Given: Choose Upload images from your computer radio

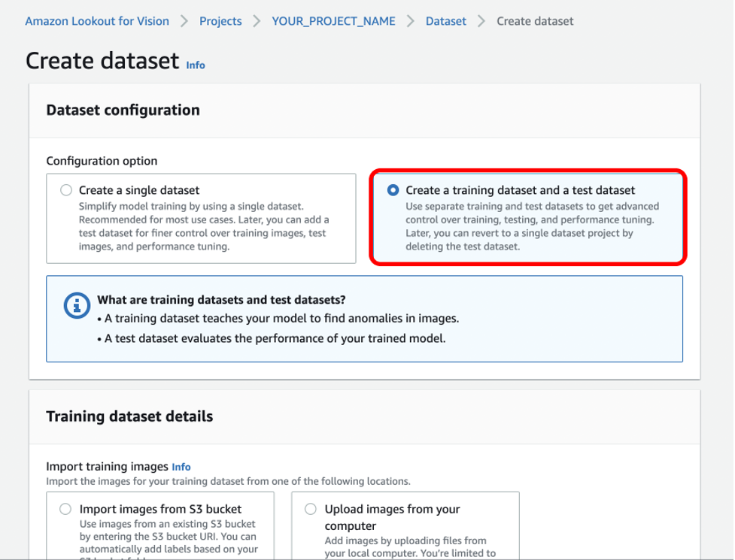Looking at the screenshot, I should [310, 509].
